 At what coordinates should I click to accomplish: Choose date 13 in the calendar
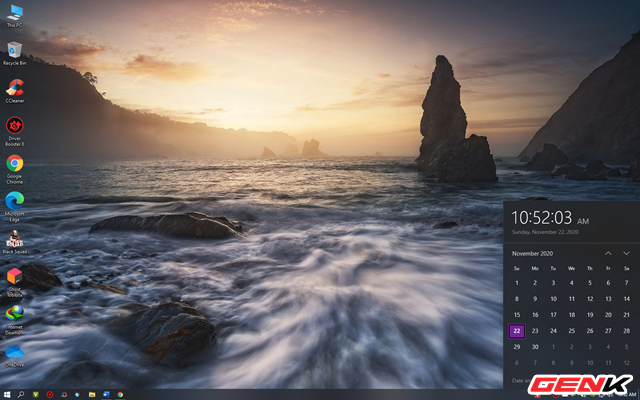coord(608,299)
